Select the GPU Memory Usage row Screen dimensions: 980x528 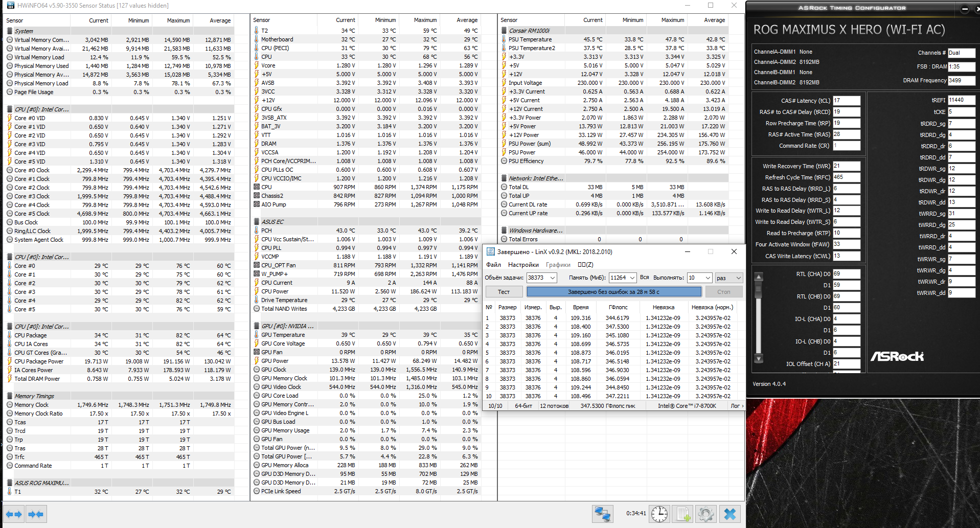(366, 430)
